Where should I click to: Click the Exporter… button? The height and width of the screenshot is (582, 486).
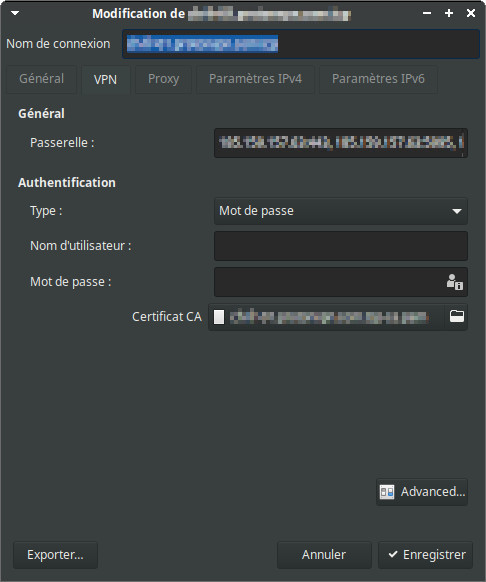(x=55, y=555)
